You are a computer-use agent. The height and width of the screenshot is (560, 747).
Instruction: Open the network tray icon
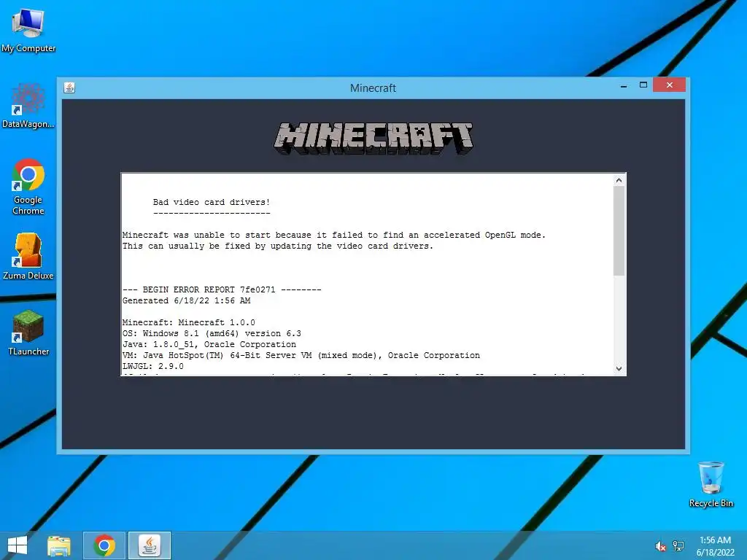[678, 546]
